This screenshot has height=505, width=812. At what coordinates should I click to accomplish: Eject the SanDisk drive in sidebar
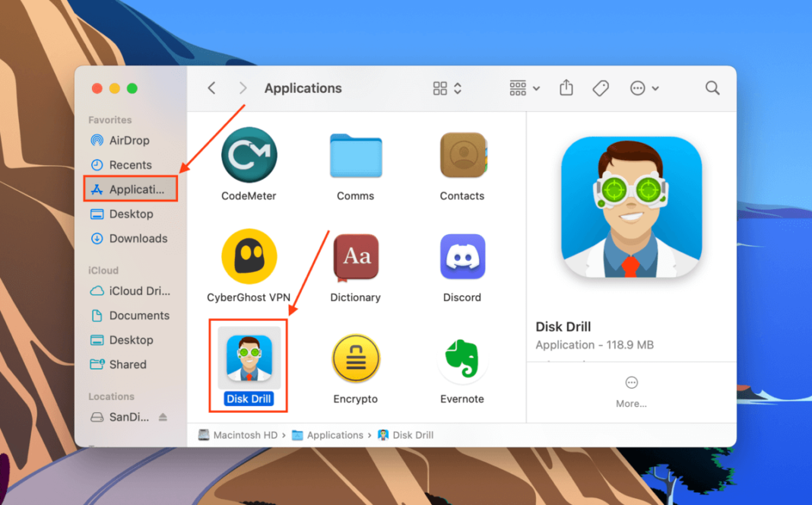[163, 418]
